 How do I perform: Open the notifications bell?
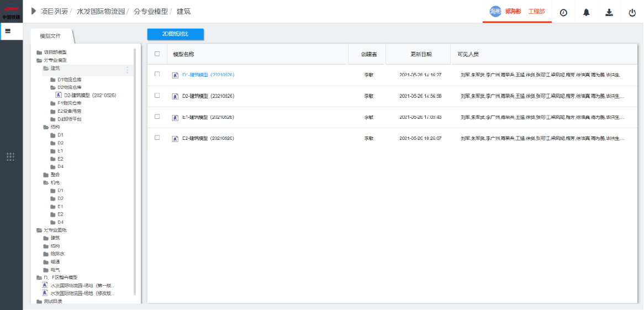tap(587, 12)
